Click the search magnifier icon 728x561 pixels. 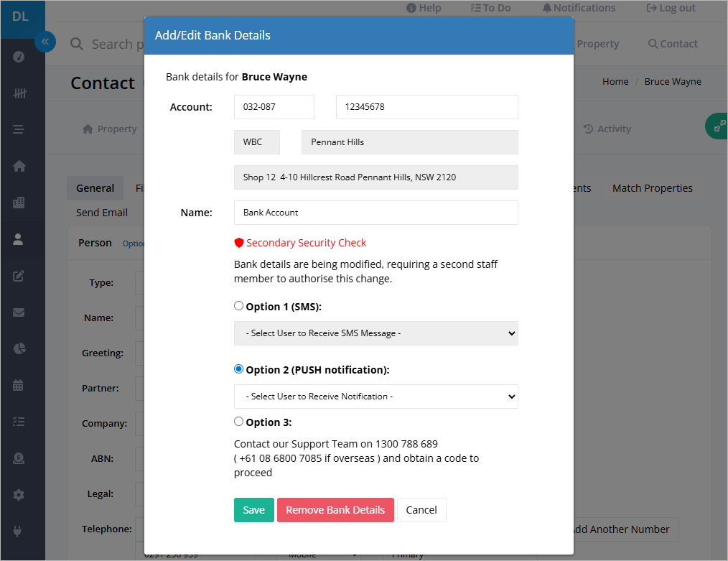[x=77, y=44]
